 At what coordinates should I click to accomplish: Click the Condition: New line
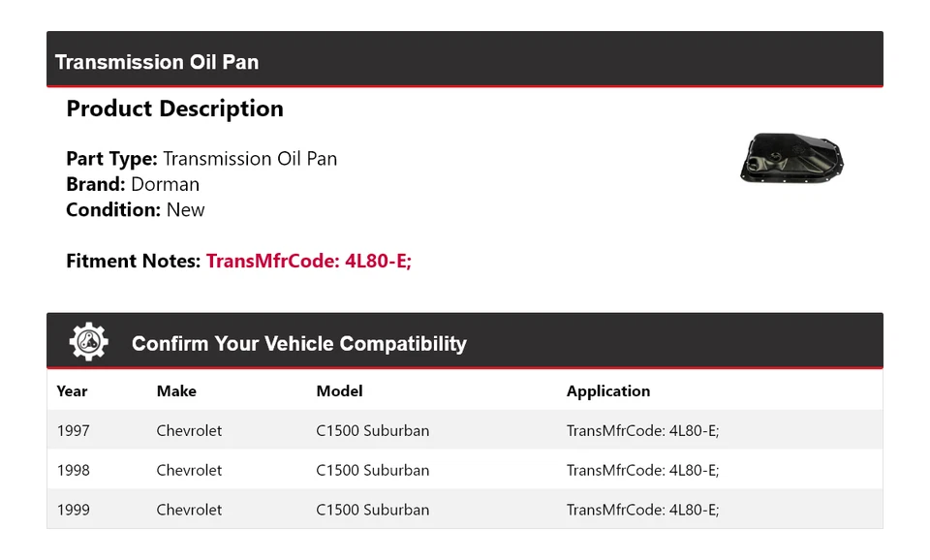[136, 209]
